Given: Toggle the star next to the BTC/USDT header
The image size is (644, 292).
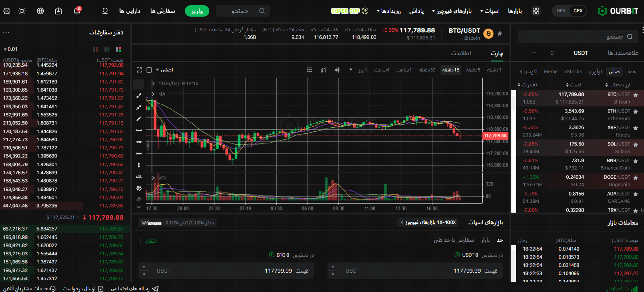Looking at the screenshot, I should tap(500, 34).
